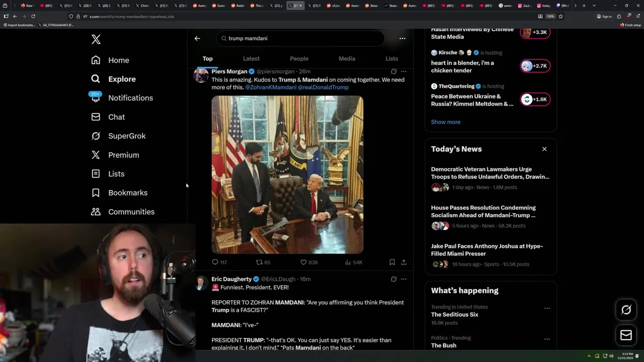Click inside the trump mamdani search box
The width and height of the screenshot is (644, 362).
click(300, 38)
